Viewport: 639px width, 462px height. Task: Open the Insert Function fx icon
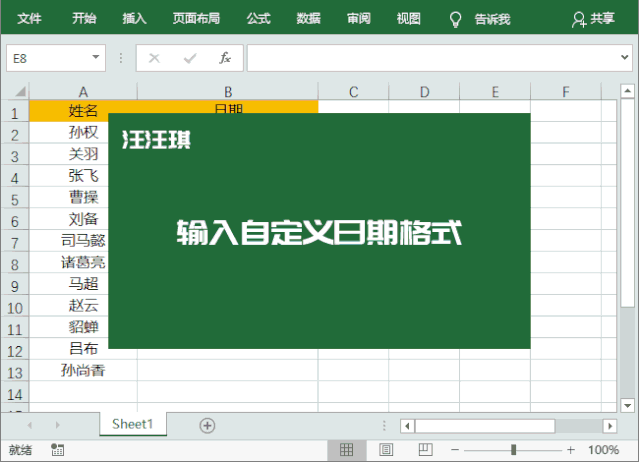pyautogui.click(x=225, y=58)
